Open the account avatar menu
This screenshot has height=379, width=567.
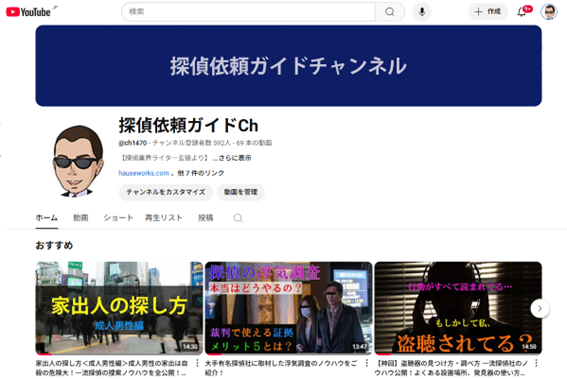coord(549,12)
